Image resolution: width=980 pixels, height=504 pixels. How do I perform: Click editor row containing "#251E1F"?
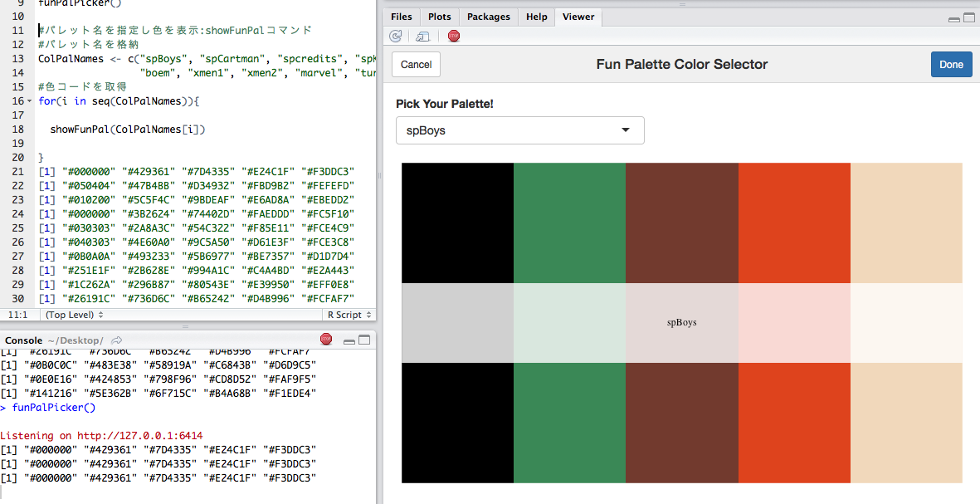tap(197, 270)
